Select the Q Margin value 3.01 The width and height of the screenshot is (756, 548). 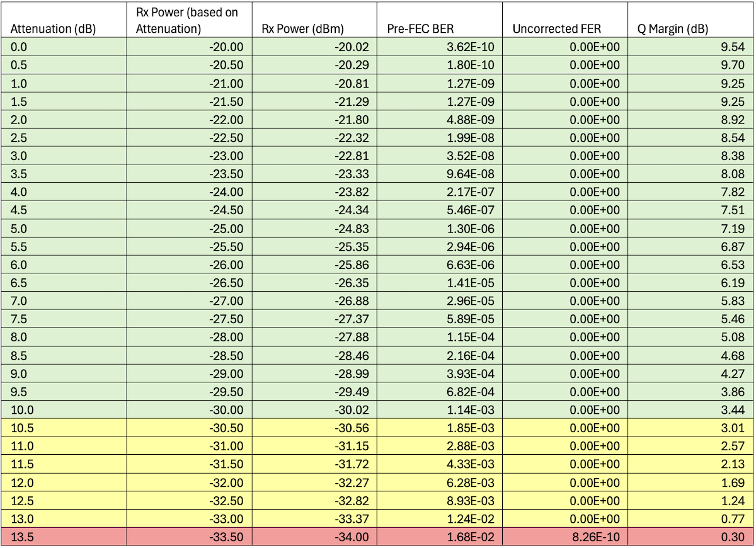point(690,428)
